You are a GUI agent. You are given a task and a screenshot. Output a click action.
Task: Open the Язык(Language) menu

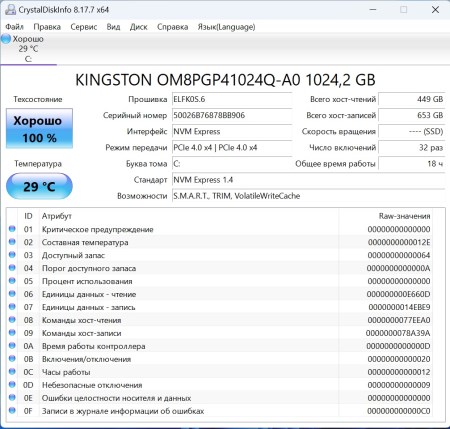[x=226, y=27]
